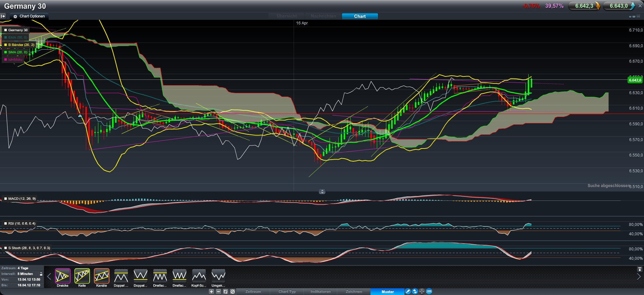Click the refresh chart icon
The image size is (644, 295).
point(226,292)
